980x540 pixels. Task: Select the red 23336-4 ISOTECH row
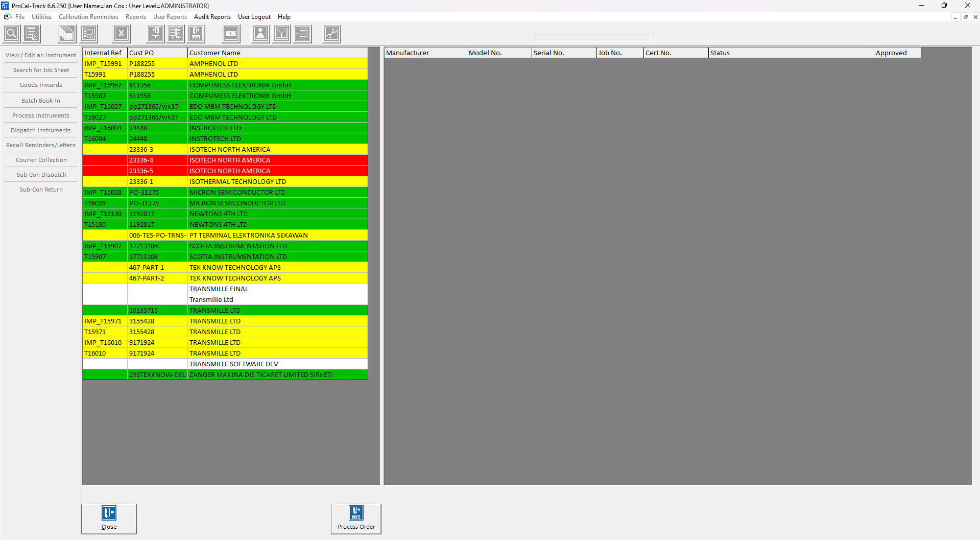(225, 160)
